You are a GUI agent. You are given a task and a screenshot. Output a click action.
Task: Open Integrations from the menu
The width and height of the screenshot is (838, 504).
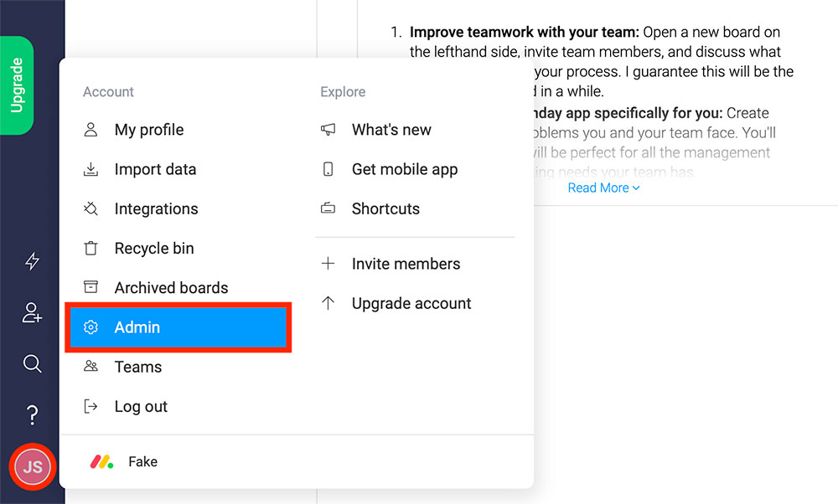tap(156, 209)
